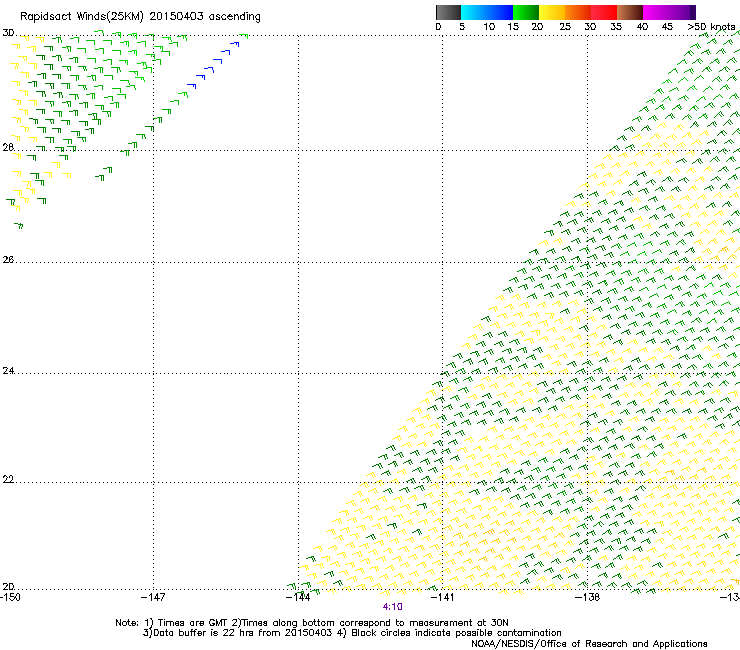Click the longitude label '-138'
The width and height of the screenshot is (740, 650).
point(587,598)
